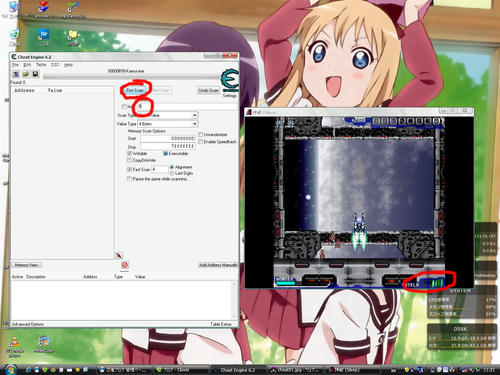Select the Alignment radio button

[172, 167]
